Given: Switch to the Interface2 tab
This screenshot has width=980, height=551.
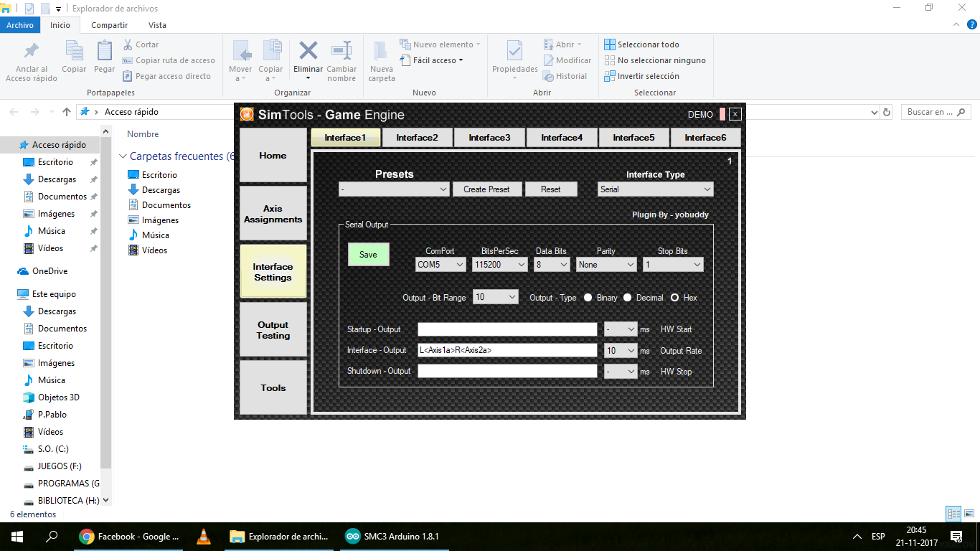Looking at the screenshot, I should click(417, 138).
